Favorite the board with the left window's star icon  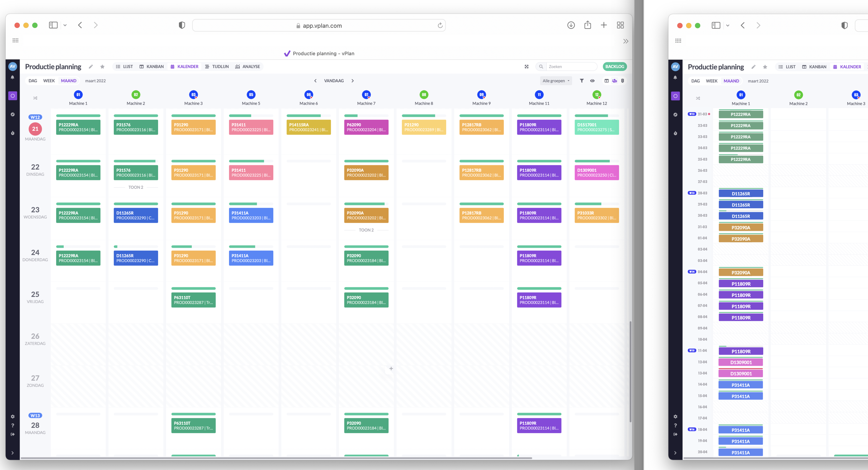pos(102,67)
